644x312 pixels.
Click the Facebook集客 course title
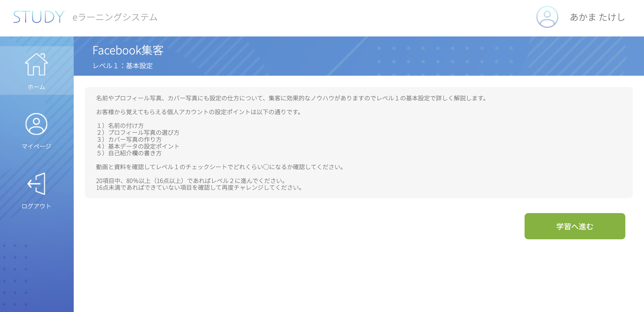(x=128, y=50)
